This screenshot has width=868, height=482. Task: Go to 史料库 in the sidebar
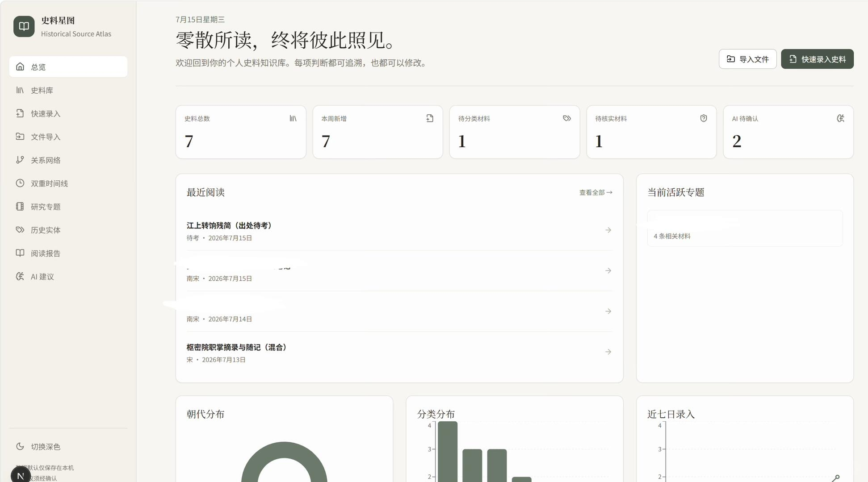[68, 90]
